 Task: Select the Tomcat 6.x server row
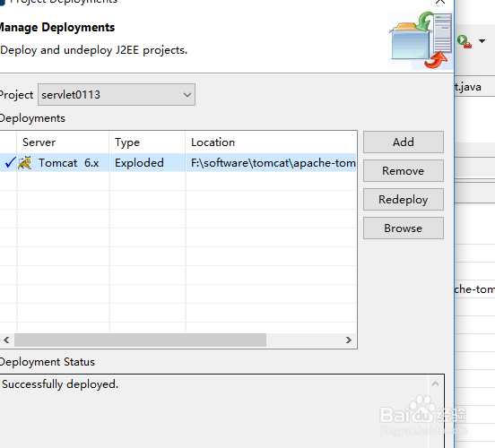tap(178, 163)
